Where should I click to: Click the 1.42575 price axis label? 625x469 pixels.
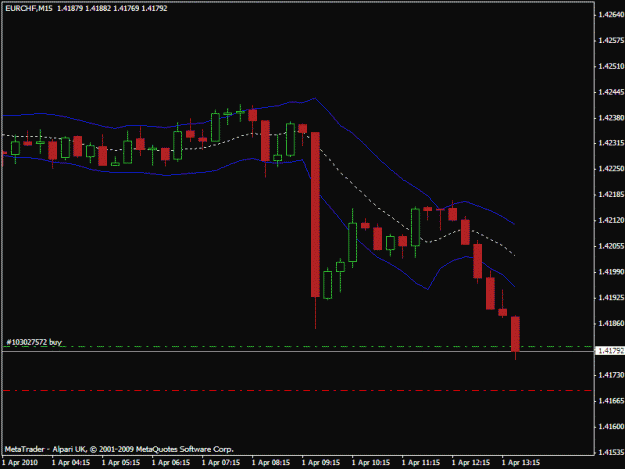pos(611,40)
